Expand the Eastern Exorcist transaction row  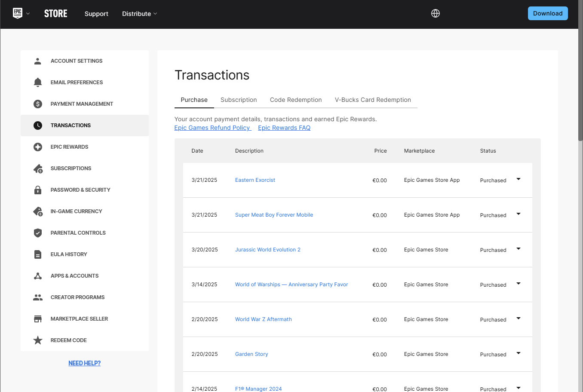point(519,179)
